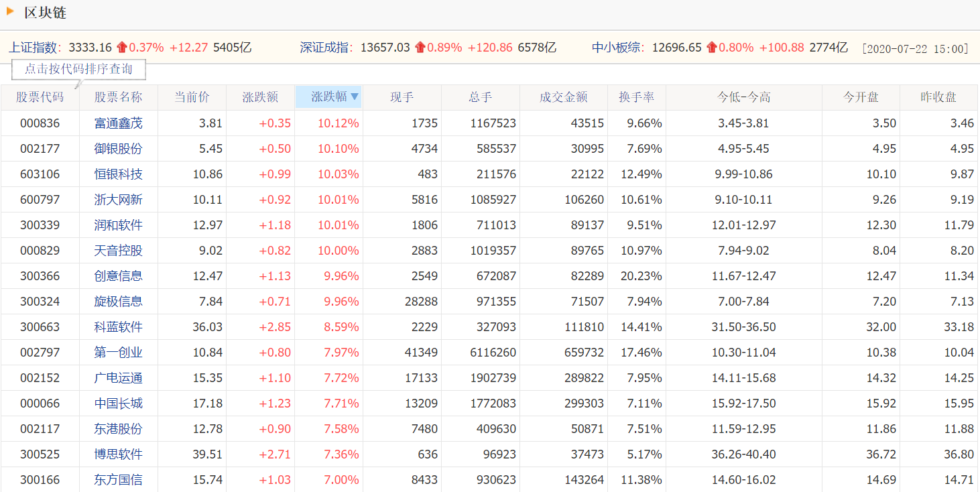Click stock code 300166
Screen dimensions: 980x492
pos(40,480)
